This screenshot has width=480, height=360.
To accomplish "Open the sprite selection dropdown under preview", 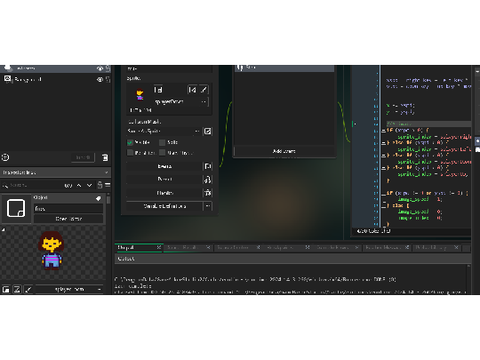I will click(69, 289).
